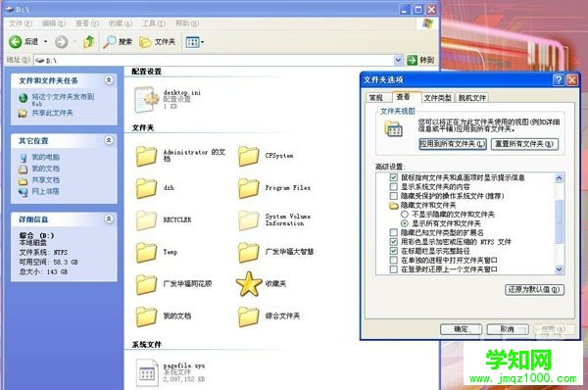Select the 广发华福同花顺 folder icon
The height and width of the screenshot is (390, 588).
[146, 284]
